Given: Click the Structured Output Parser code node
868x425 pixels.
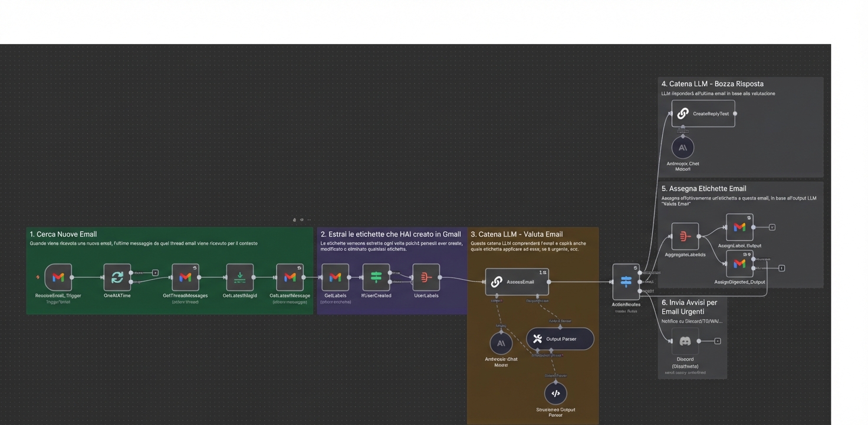Looking at the screenshot, I should (x=555, y=393).
